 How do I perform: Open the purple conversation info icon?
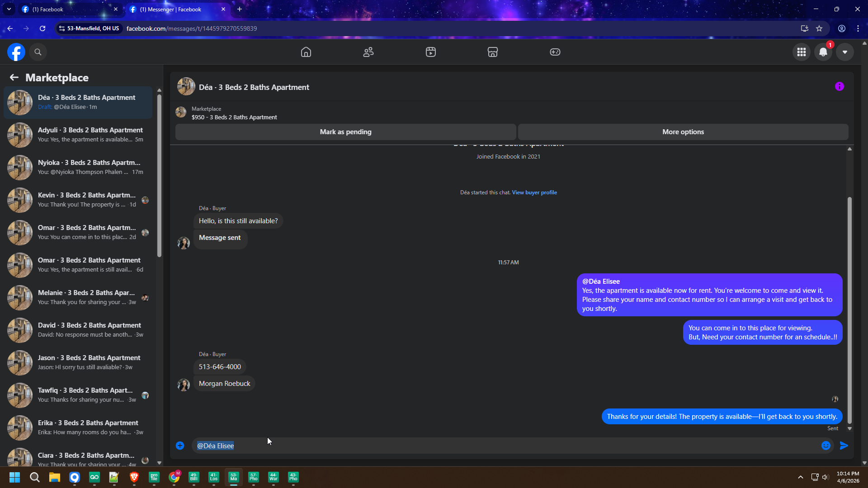(x=840, y=86)
